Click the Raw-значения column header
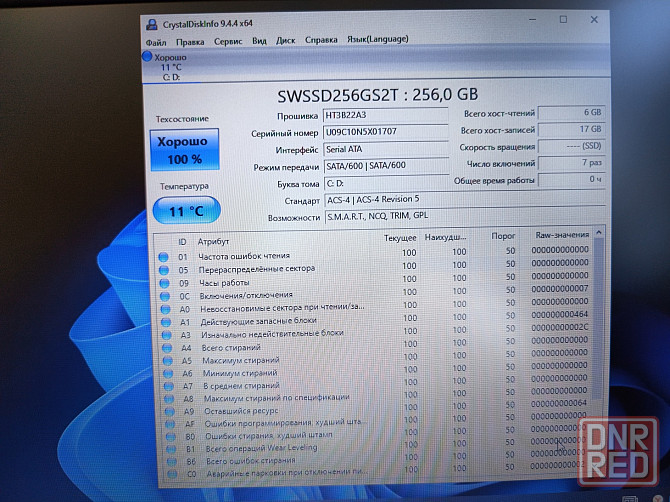Viewport: 670px width, 502px height. [x=562, y=237]
